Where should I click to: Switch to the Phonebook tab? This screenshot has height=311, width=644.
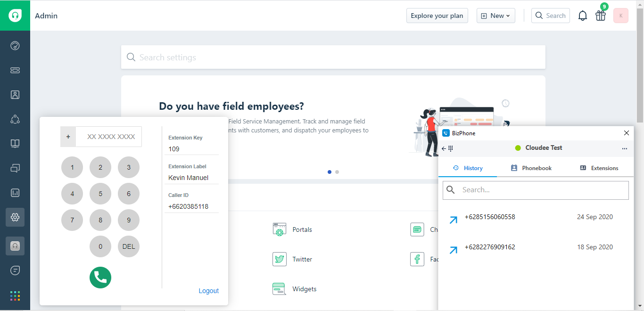coord(531,167)
